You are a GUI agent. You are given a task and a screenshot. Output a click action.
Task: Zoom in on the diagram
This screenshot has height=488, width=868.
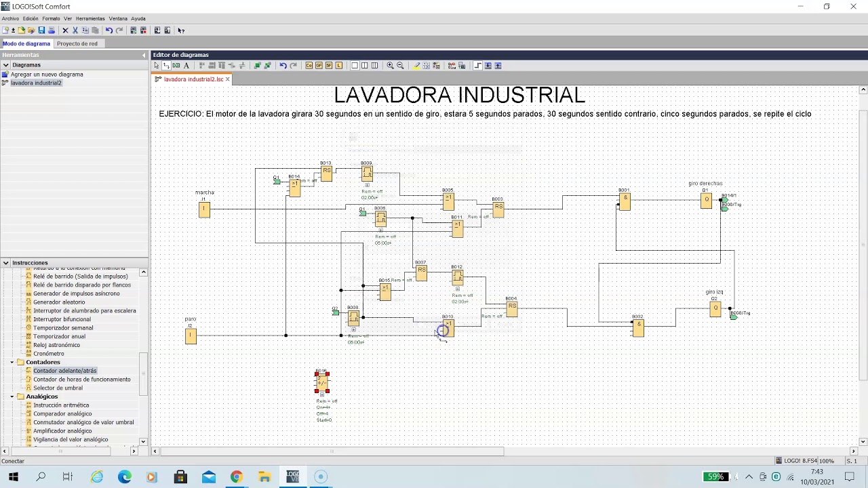point(390,66)
